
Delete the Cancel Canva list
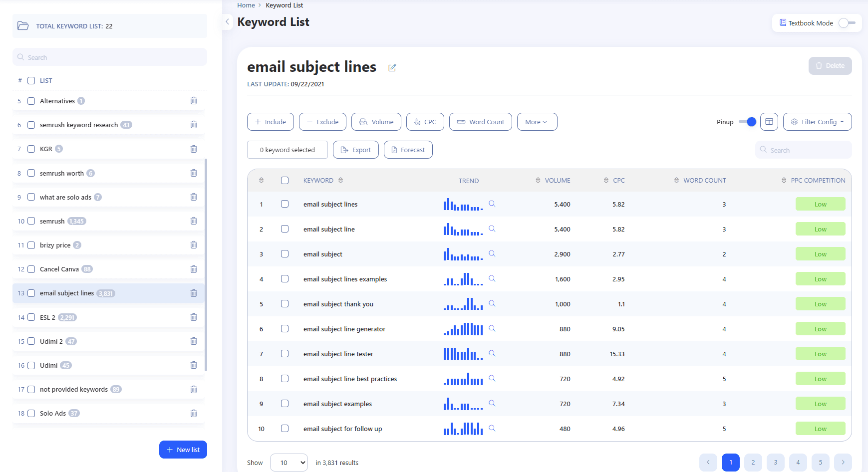point(194,269)
